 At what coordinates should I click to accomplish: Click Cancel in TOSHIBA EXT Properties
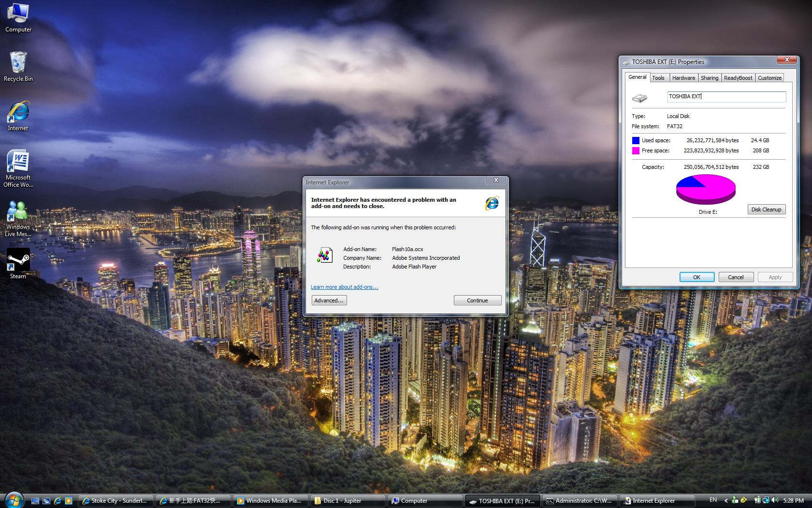tap(736, 277)
